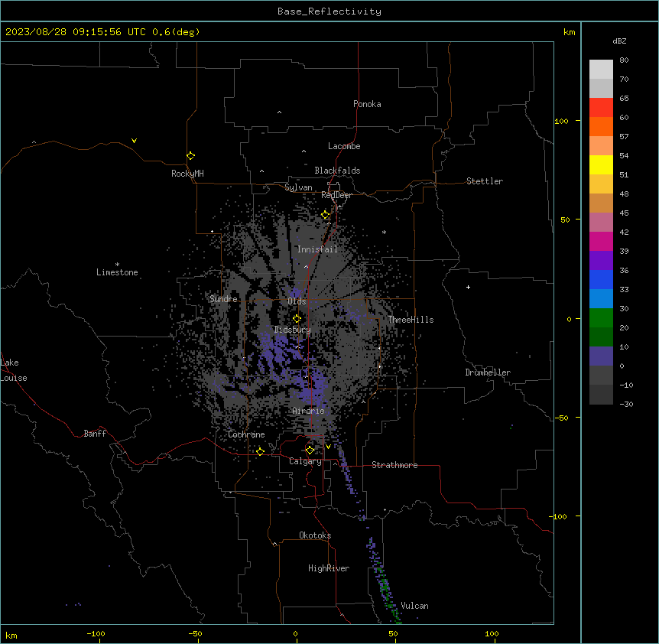This screenshot has width=659, height=644.
Task: Click the light blue 33-30 dBZ legend swatch
Action: [x=601, y=299]
